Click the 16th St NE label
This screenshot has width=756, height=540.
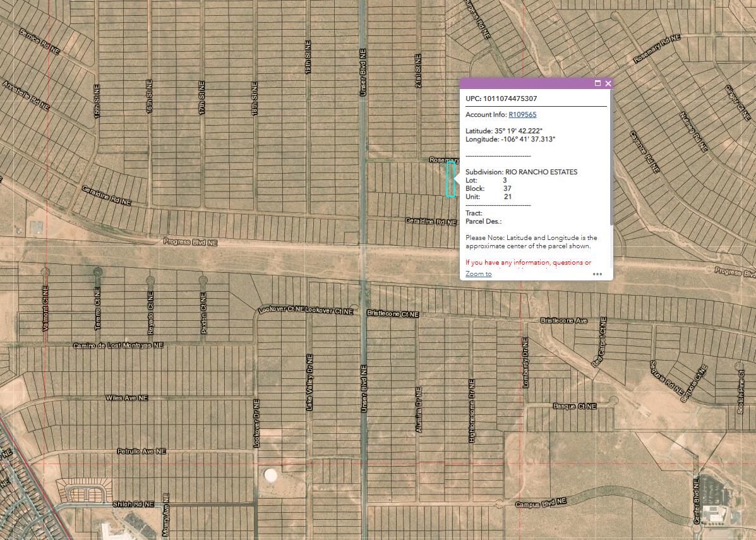click(x=149, y=97)
